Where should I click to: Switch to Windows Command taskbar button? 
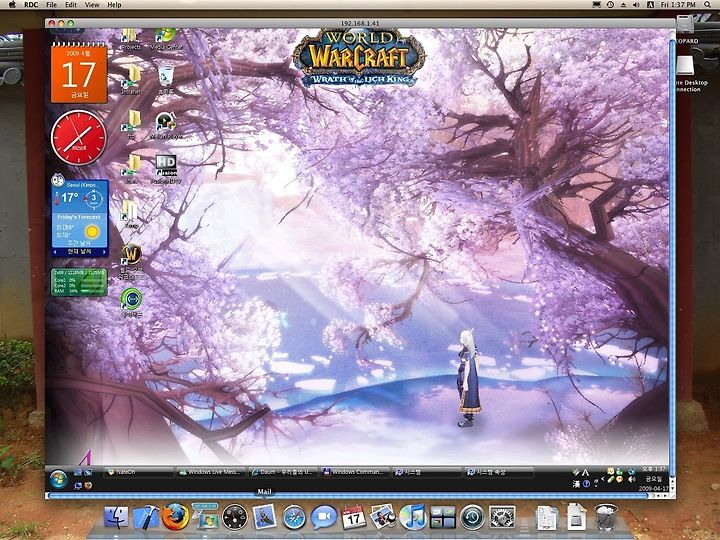354,472
